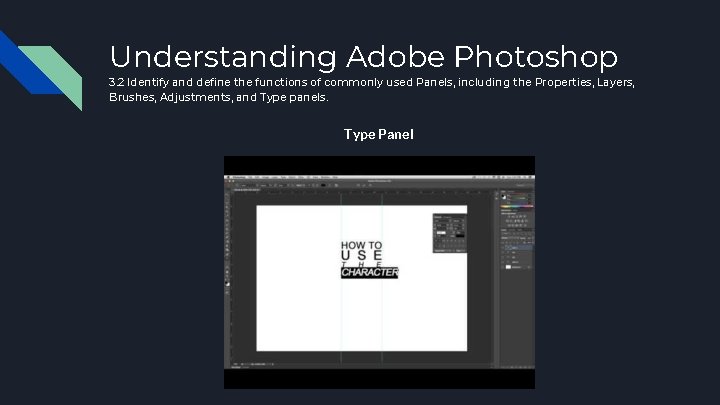Click the highlighted "CHARACTER" text on the canvas
The image size is (720, 405).
tap(370, 272)
